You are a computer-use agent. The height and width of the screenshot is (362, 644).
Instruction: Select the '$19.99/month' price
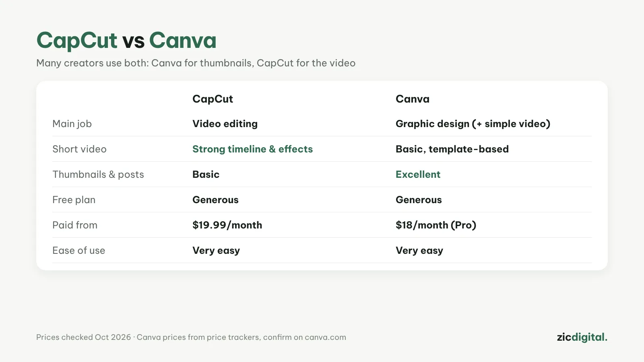click(x=227, y=225)
